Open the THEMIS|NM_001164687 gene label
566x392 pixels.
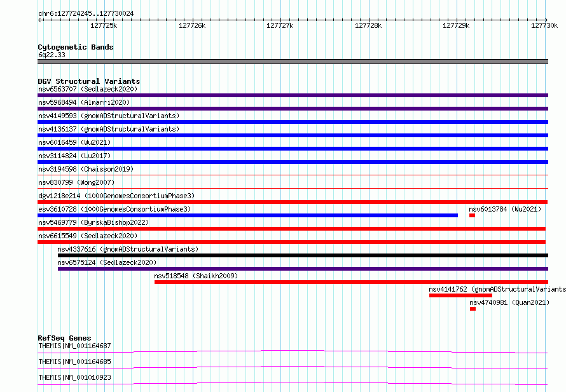(74, 346)
